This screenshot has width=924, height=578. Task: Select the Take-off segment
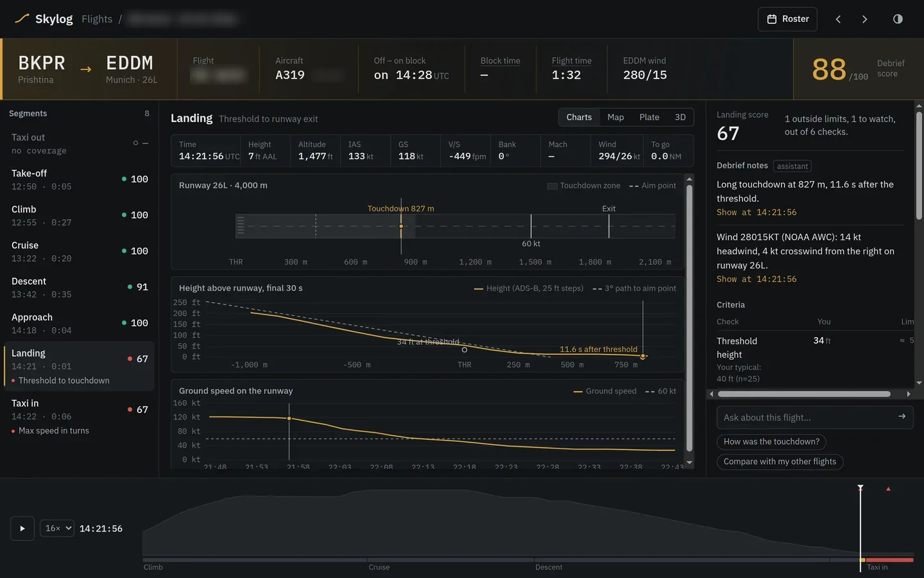(x=80, y=179)
